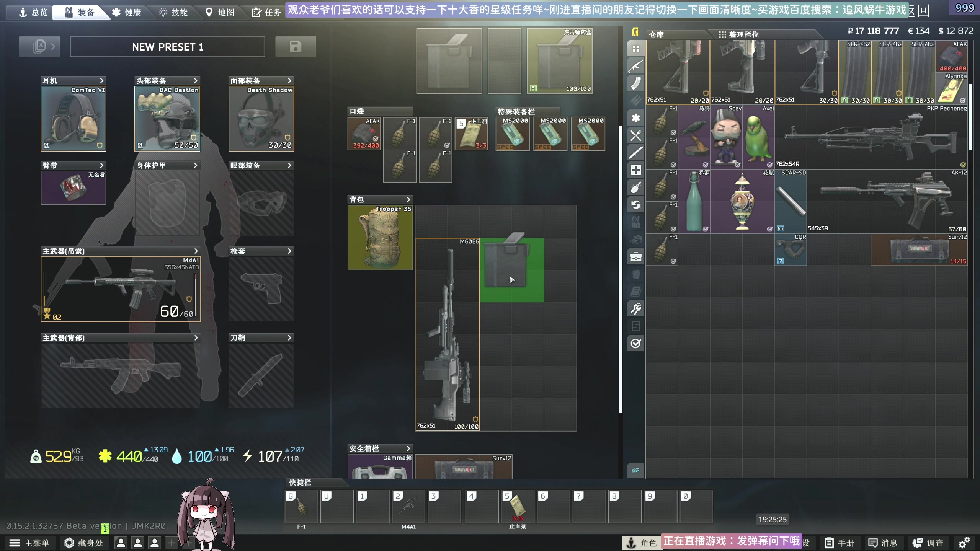The width and height of the screenshot is (980, 551).
Task: Select the 花瓶 antique vase in stash
Action: click(x=742, y=201)
